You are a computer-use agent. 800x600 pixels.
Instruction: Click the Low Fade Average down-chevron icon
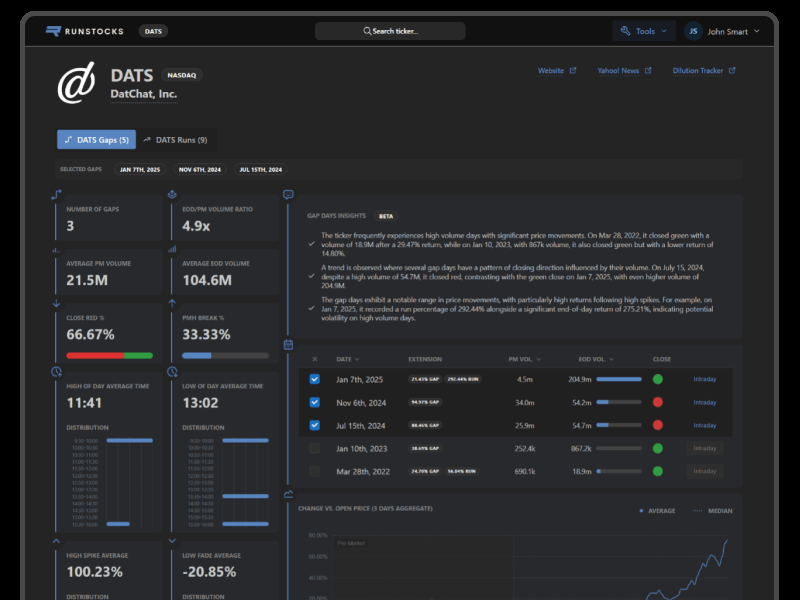click(172, 541)
